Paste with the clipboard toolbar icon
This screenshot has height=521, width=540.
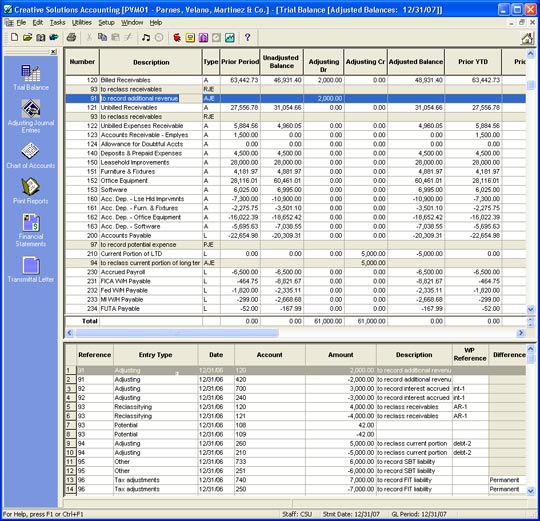click(x=115, y=37)
